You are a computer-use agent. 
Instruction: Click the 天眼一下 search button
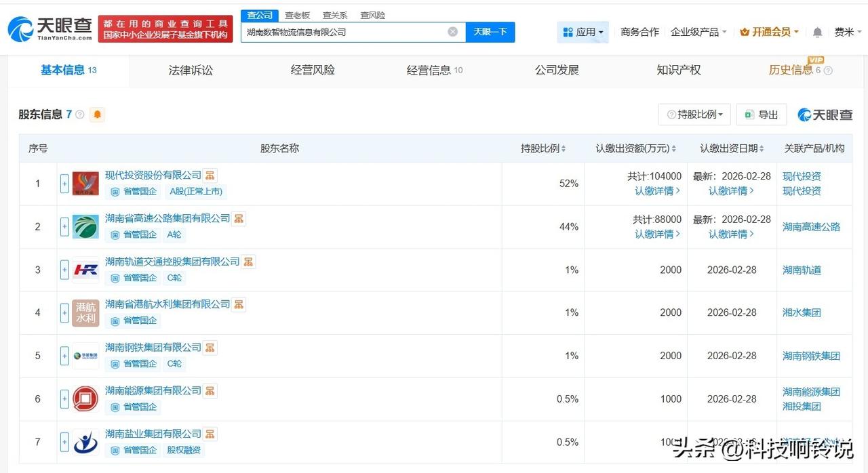490,32
